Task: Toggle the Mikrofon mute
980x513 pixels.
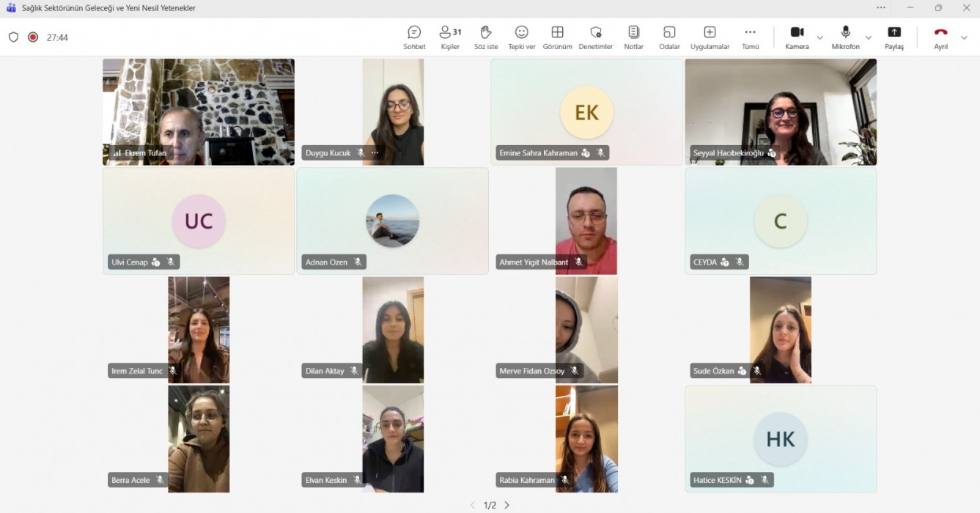Action: point(845,37)
